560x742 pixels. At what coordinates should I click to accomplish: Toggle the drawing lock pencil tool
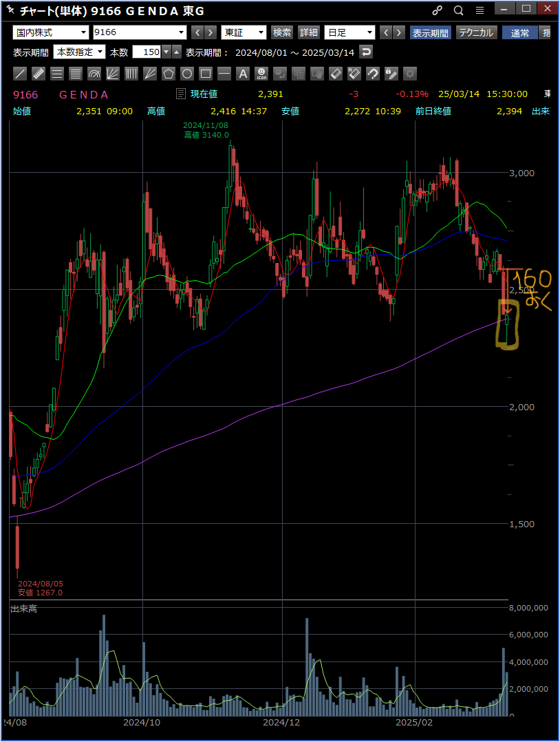(x=391, y=74)
